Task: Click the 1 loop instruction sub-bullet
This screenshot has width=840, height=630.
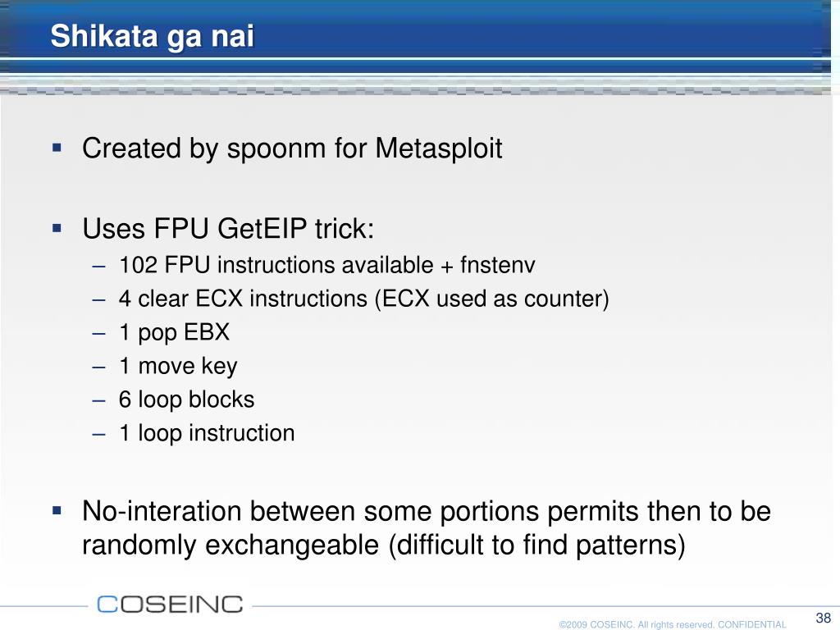Action: (207, 433)
